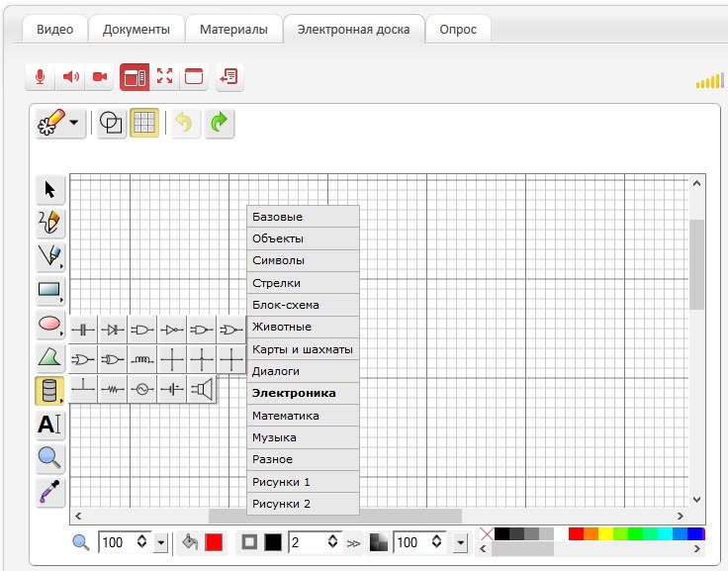
Task: Insert the diode symbol
Action: [x=113, y=330]
